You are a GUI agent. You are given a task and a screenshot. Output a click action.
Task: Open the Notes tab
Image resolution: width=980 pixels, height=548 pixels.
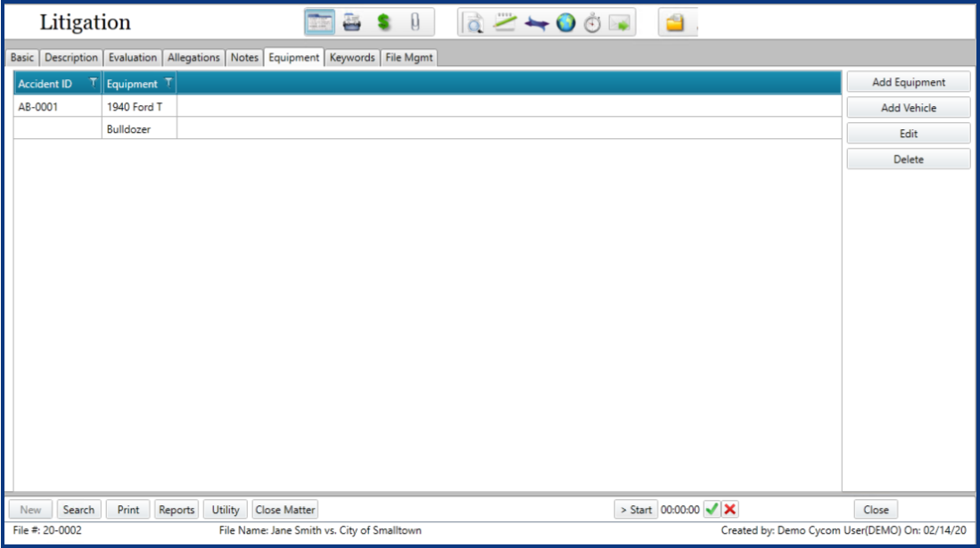[x=244, y=58]
